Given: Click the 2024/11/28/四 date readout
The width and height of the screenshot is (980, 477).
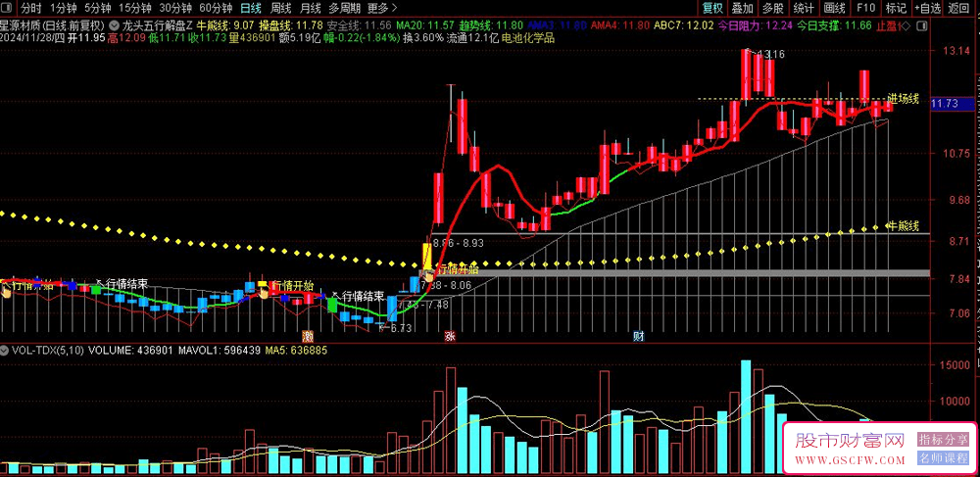Looking at the screenshot, I should [32, 38].
